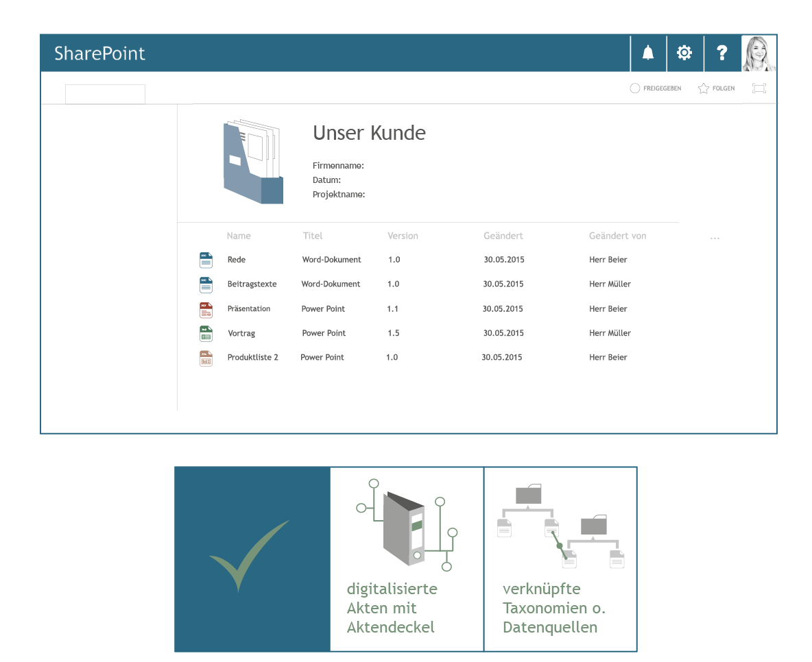Click the red PowerPoint icon beside Präsentation
This screenshot has height=662, width=812.
(x=206, y=309)
